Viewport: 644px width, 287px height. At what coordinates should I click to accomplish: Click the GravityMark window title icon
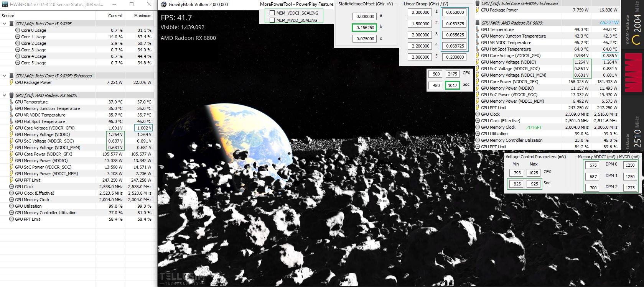164,5
